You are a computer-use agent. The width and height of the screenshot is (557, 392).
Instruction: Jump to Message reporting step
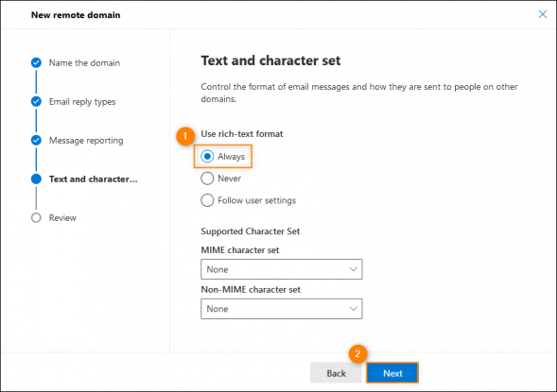point(86,141)
